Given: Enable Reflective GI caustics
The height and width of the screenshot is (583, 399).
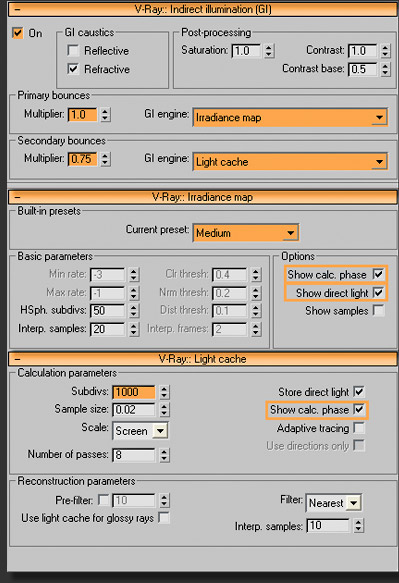Looking at the screenshot, I should point(73,50).
